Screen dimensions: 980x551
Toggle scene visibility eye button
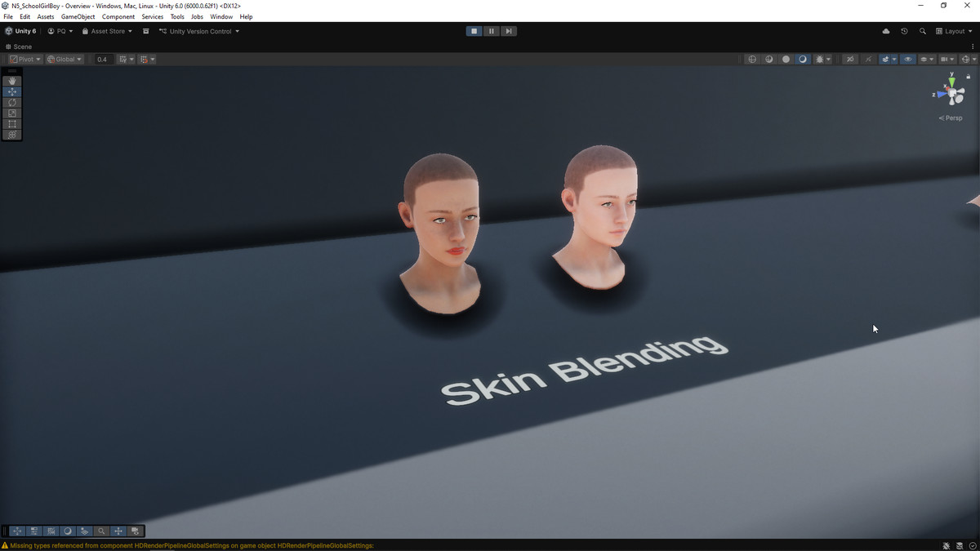(907, 60)
